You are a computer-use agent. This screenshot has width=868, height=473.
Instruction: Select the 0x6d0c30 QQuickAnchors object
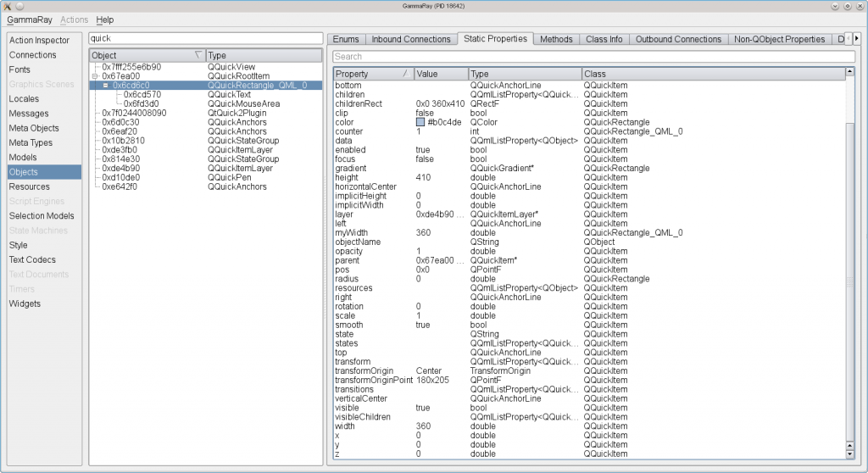click(205, 122)
